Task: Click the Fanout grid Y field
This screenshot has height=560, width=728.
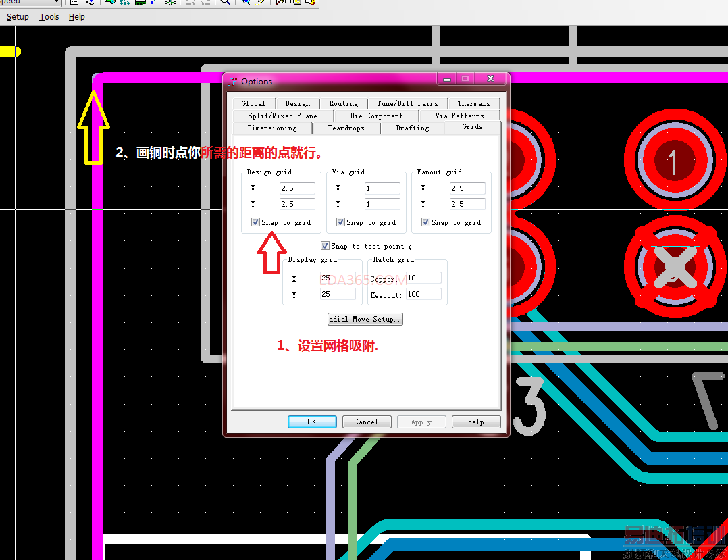Action: pyautogui.click(x=467, y=204)
